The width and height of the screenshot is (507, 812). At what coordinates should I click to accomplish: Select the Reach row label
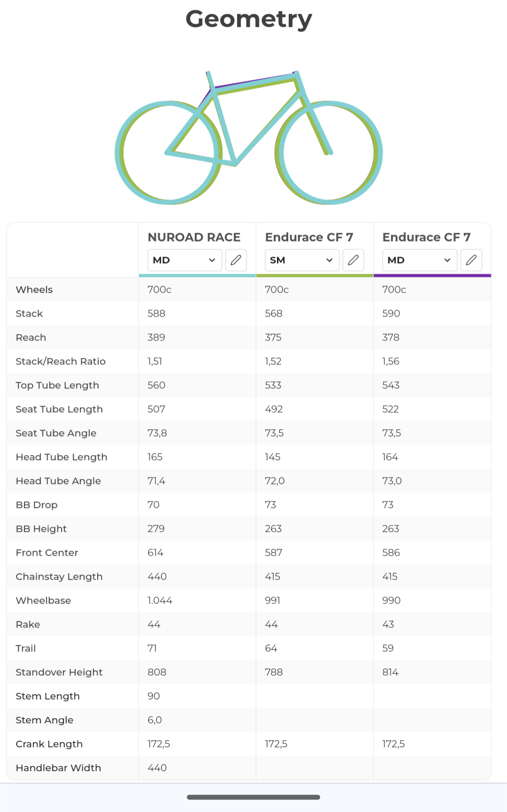[31, 337]
